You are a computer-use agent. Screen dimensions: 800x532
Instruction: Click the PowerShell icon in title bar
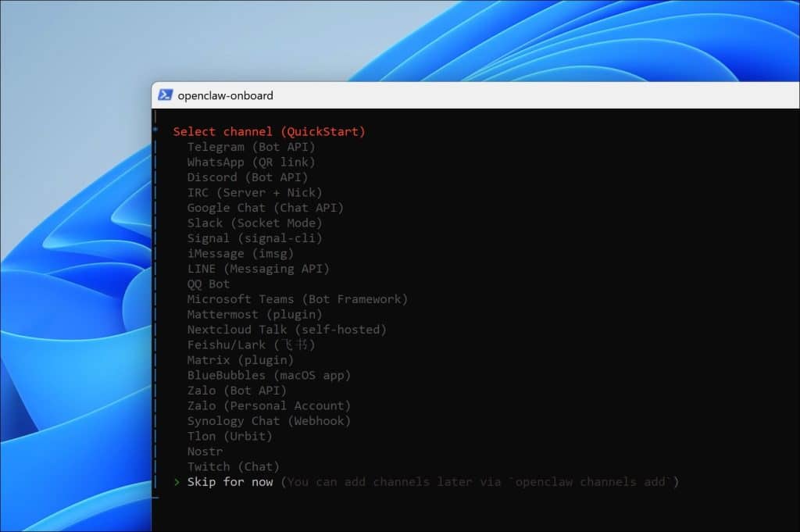pos(165,95)
